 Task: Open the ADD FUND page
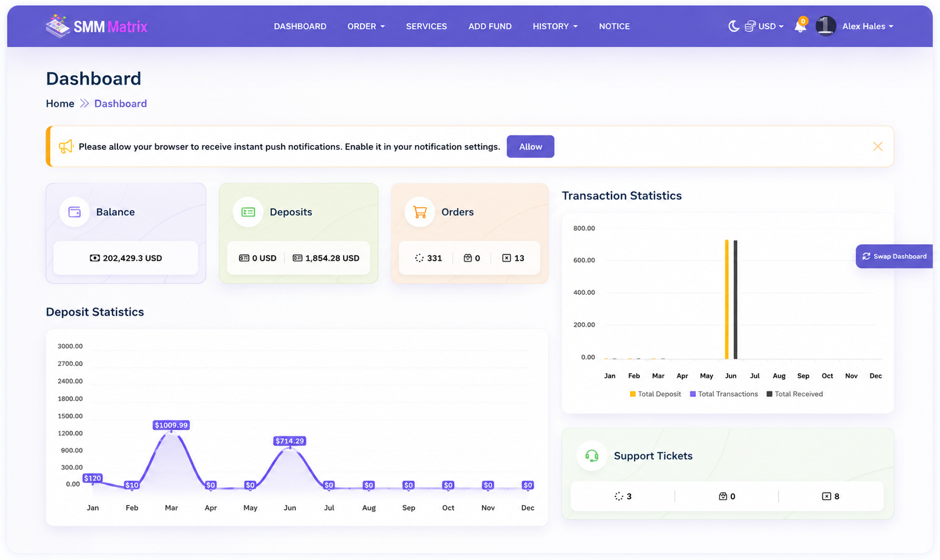pos(490,26)
